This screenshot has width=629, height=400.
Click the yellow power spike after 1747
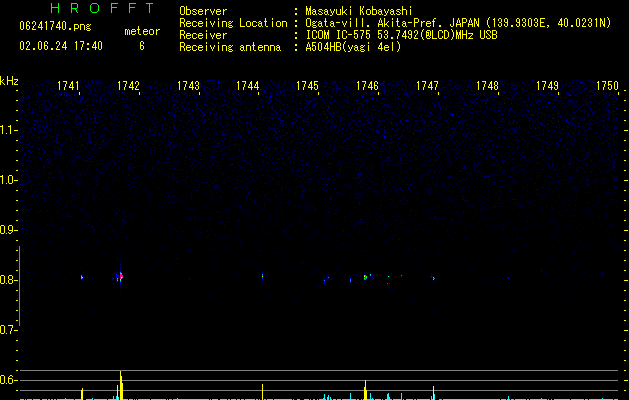[433, 393]
